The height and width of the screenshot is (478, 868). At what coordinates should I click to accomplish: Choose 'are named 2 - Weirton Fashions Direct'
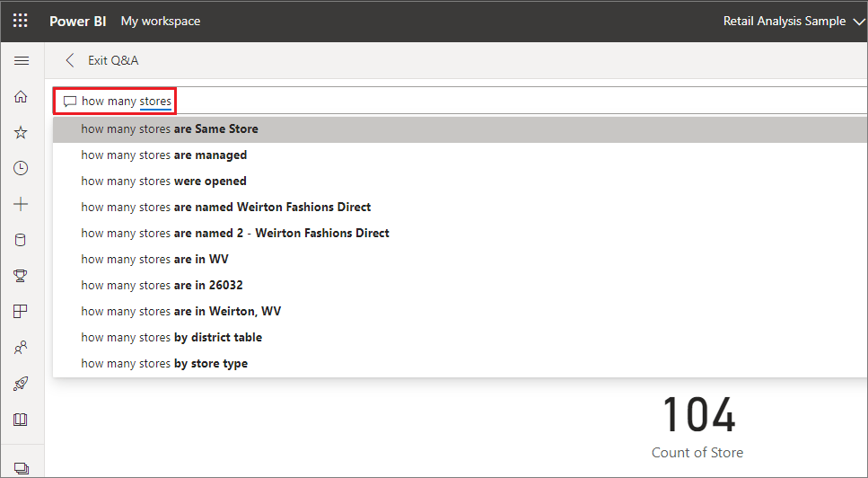[460, 234]
